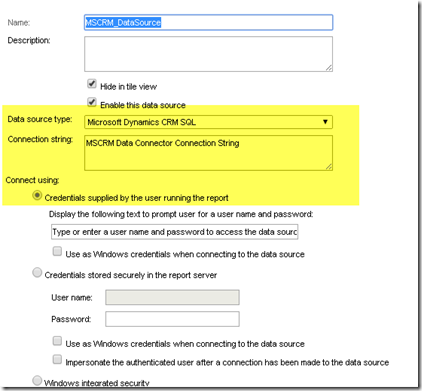Click the Connection string box resize grip
The width and height of the screenshot is (422, 391).
[x=329, y=167]
